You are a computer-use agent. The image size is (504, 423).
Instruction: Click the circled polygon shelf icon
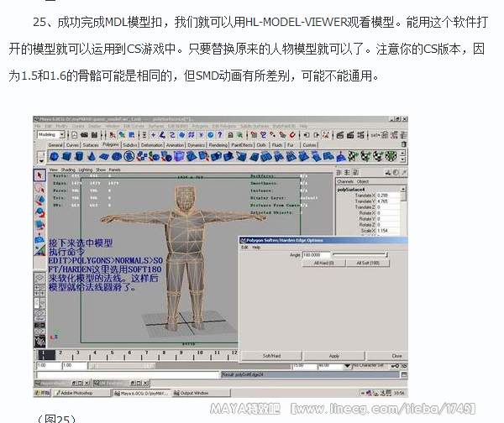[x=129, y=156]
